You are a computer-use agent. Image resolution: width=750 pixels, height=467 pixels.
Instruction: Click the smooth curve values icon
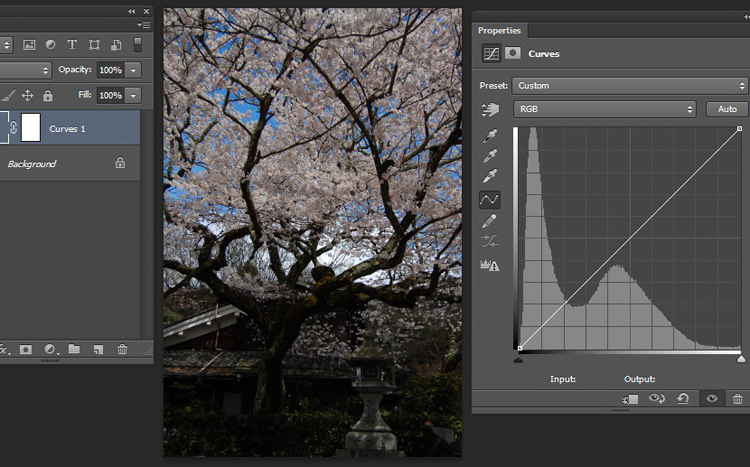[489, 241]
